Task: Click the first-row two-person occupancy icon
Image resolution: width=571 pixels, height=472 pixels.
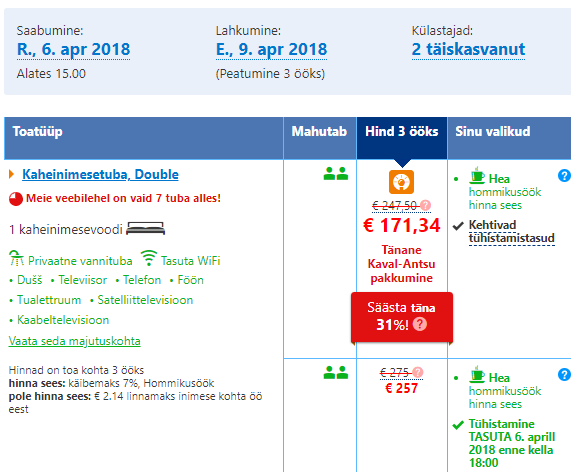Action: [335, 174]
